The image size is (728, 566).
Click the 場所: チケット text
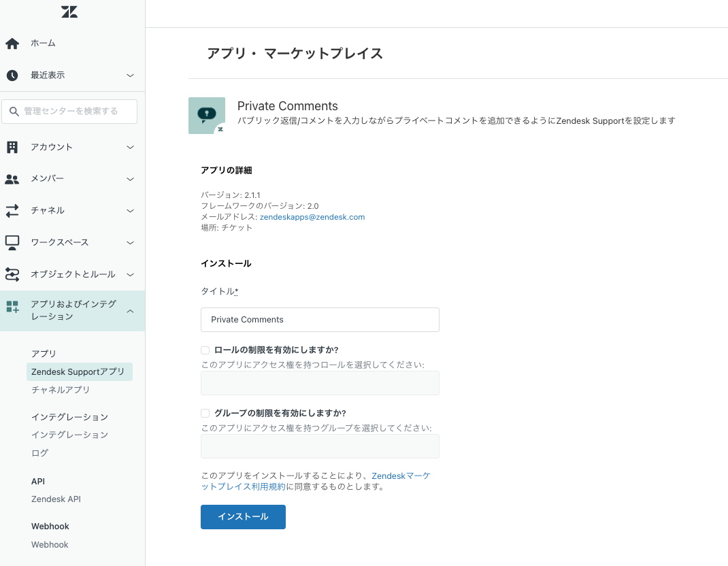click(x=227, y=227)
